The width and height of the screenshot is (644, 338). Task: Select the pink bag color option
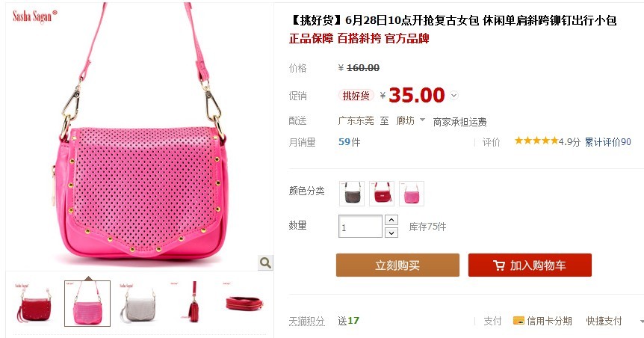(x=412, y=193)
